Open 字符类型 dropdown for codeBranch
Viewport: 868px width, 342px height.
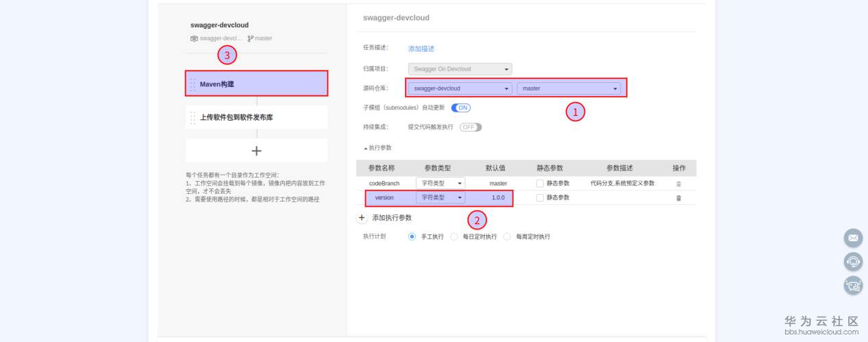[441, 183]
